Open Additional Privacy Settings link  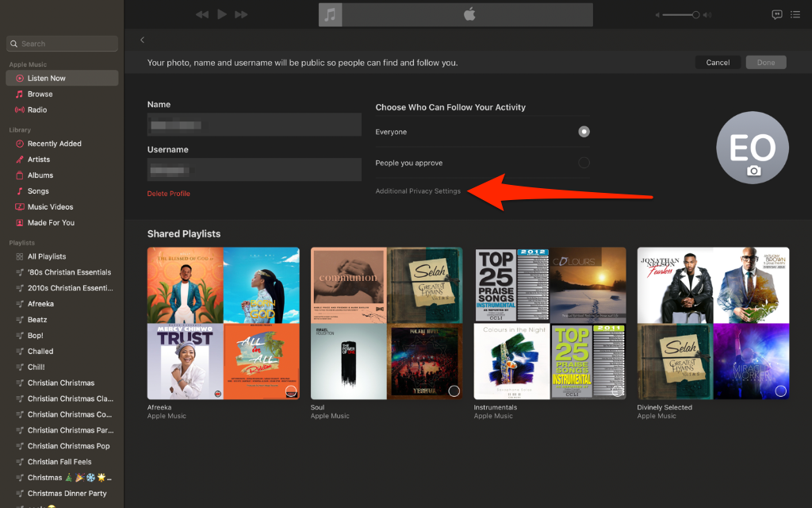coord(418,191)
